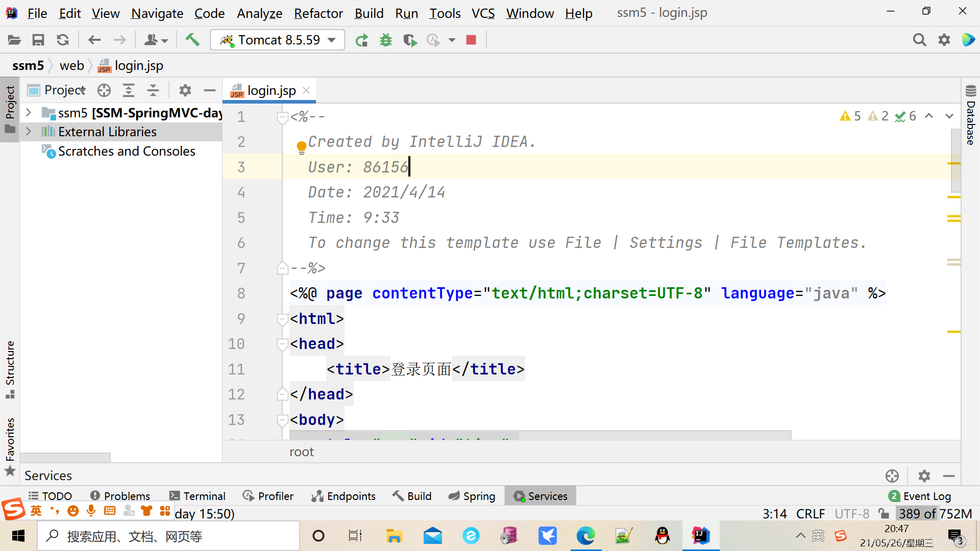Image resolution: width=980 pixels, height=551 pixels.
Task: Click the Build Project hammer icon
Action: (192, 40)
